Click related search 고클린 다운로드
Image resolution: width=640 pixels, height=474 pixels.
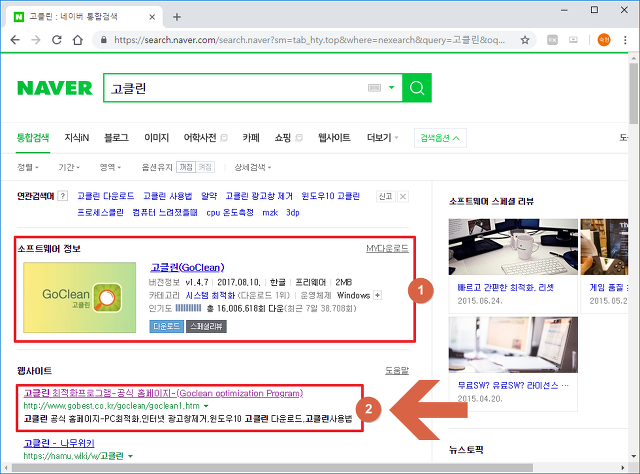pos(106,196)
